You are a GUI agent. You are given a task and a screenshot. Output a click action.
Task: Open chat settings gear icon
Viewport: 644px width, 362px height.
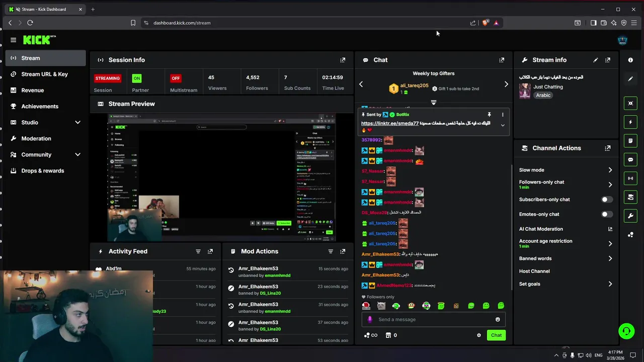pyautogui.click(x=479, y=335)
